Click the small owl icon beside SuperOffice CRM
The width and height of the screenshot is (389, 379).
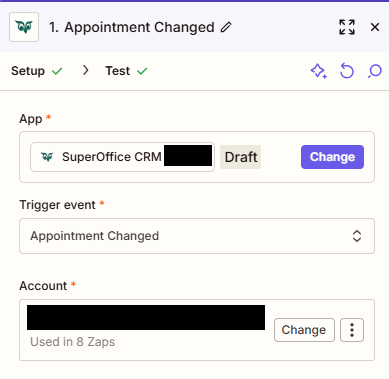click(47, 157)
